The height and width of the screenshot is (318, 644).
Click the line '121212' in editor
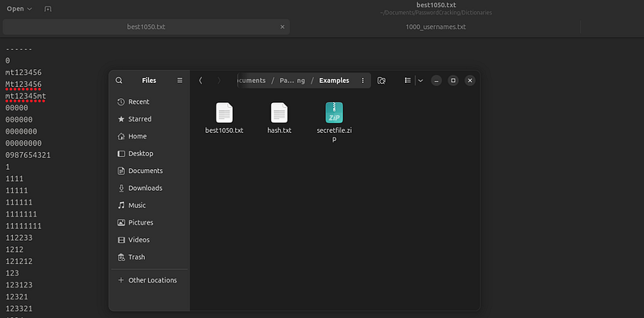pos(19,262)
